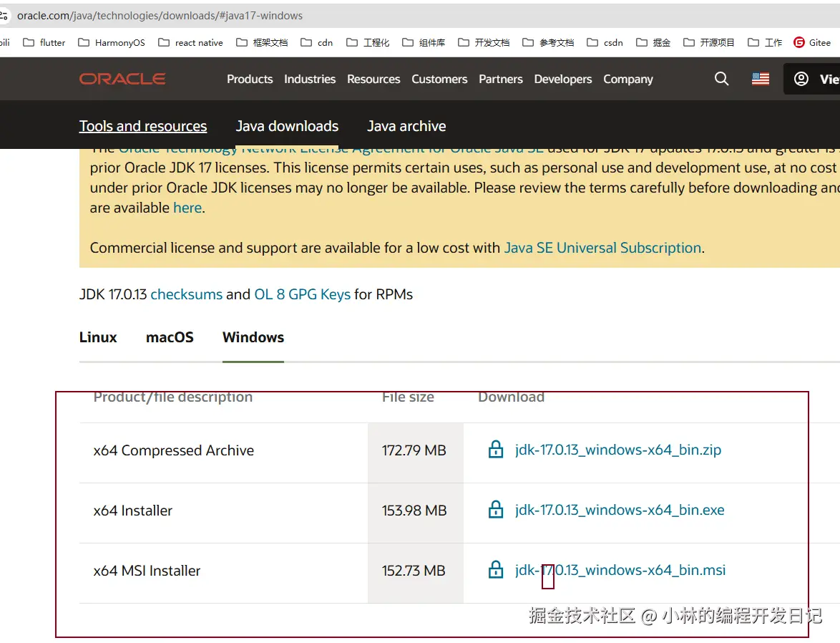Open the Resources menu
840x643 pixels.
(373, 79)
